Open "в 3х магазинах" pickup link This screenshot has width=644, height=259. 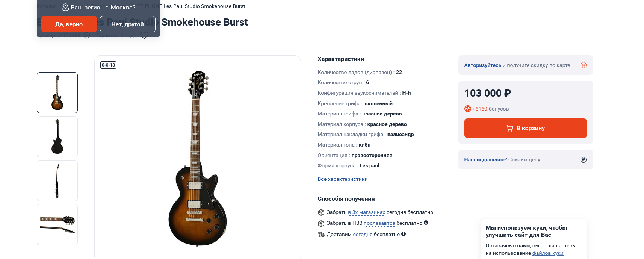(366, 212)
